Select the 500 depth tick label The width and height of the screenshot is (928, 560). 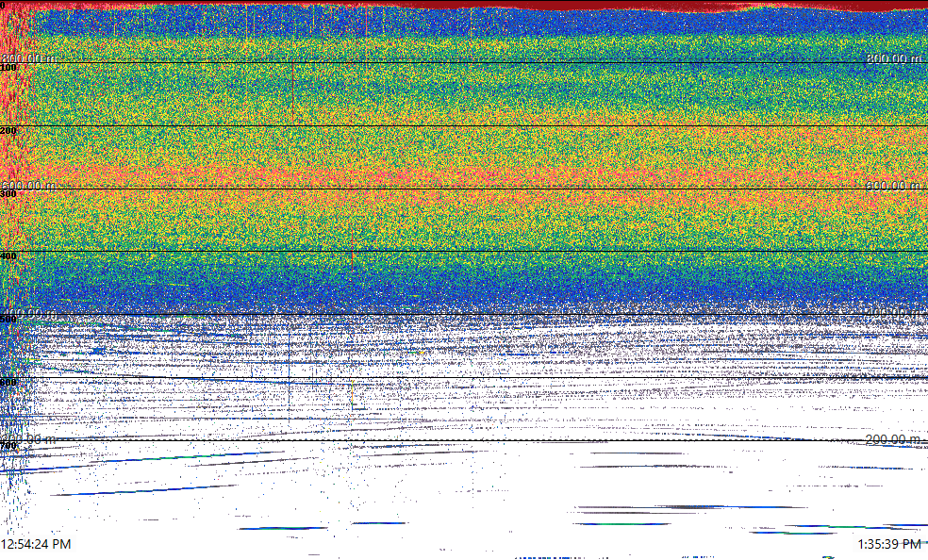click(x=8, y=320)
